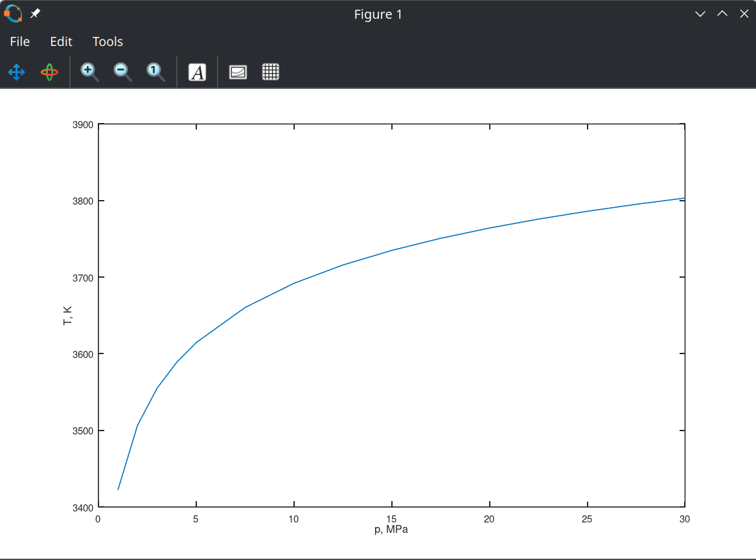Select the Insert Text tool
756x560 pixels.
[x=197, y=72]
